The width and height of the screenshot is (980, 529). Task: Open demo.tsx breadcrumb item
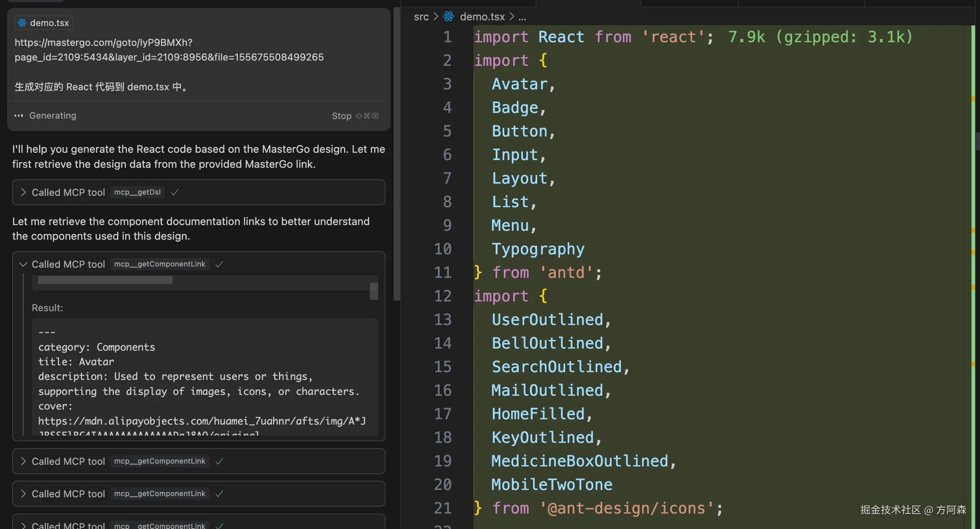coord(482,17)
